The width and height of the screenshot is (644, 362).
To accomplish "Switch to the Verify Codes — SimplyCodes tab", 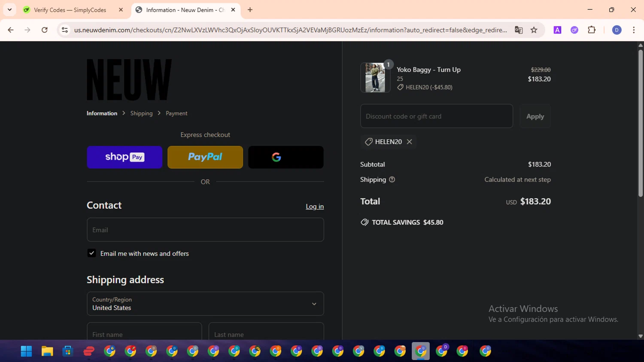I will [70, 10].
